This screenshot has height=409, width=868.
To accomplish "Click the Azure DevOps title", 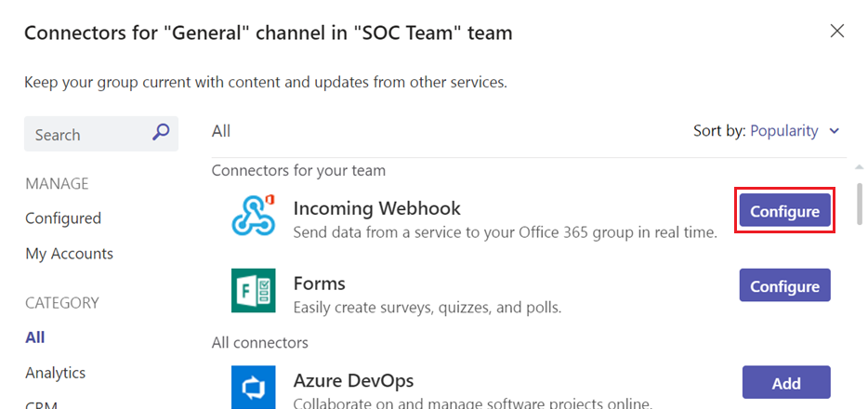I will pos(353,381).
